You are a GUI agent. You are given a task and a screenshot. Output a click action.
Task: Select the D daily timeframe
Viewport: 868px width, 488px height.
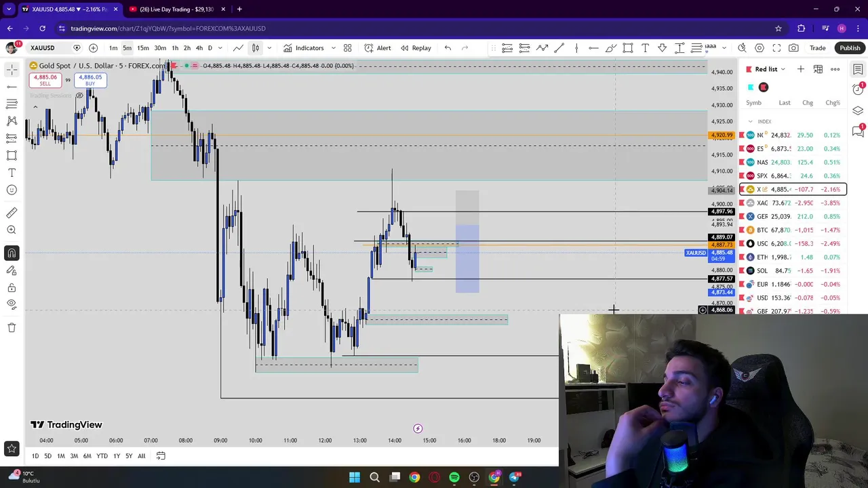coord(210,48)
